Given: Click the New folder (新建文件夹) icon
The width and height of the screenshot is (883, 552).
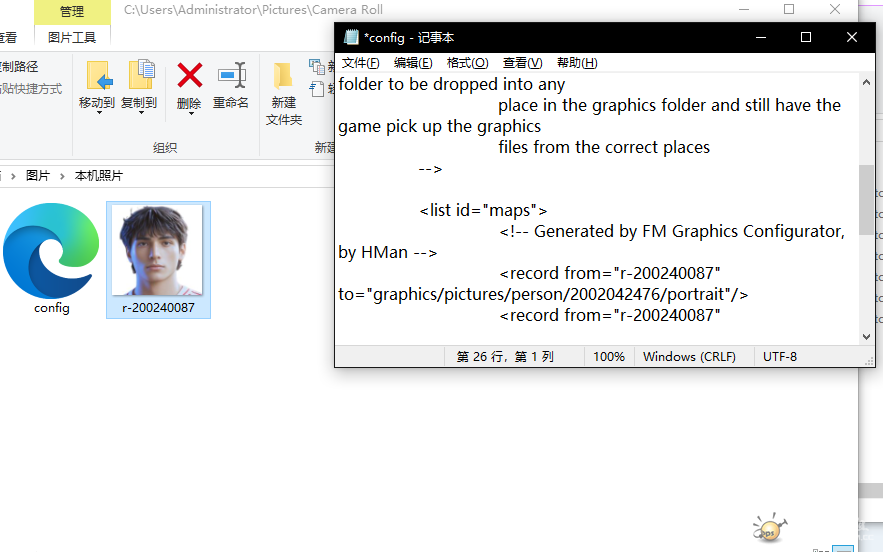Looking at the screenshot, I should tap(284, 76).
